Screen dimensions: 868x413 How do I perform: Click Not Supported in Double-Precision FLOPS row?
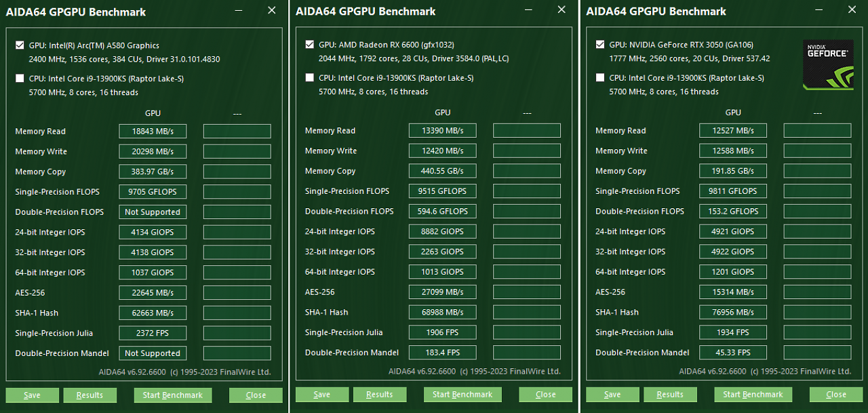tap(153, 212)
